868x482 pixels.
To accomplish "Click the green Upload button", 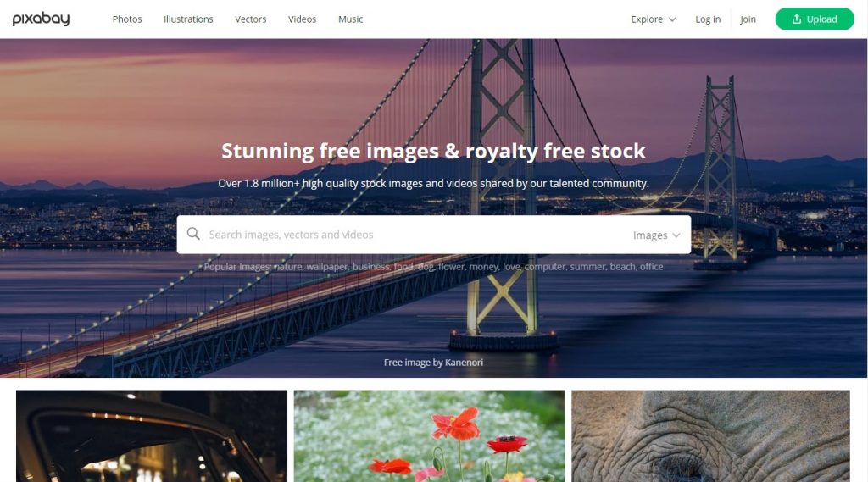I will 815,19.
